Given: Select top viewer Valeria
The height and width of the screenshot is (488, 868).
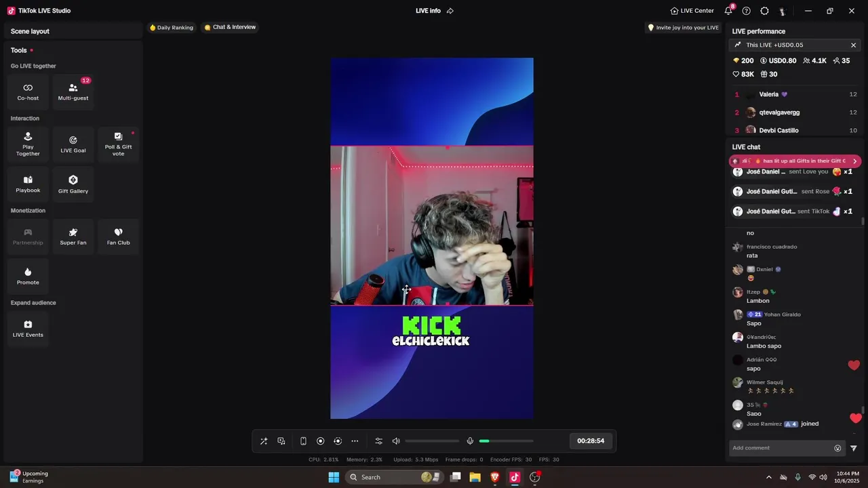Looking at the screenshot, I should (795, 94).
